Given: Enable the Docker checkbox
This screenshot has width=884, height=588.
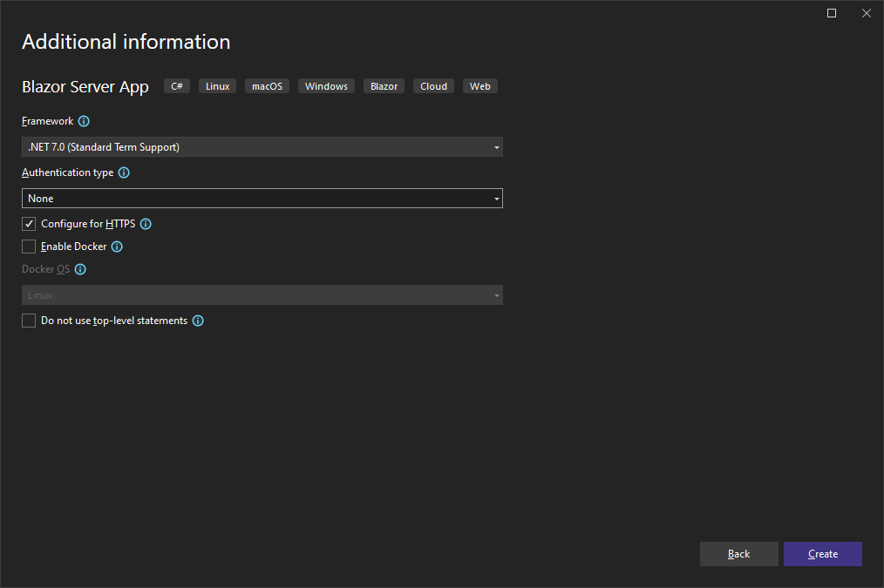Looking at the screenshot, I should pos(29,247).
